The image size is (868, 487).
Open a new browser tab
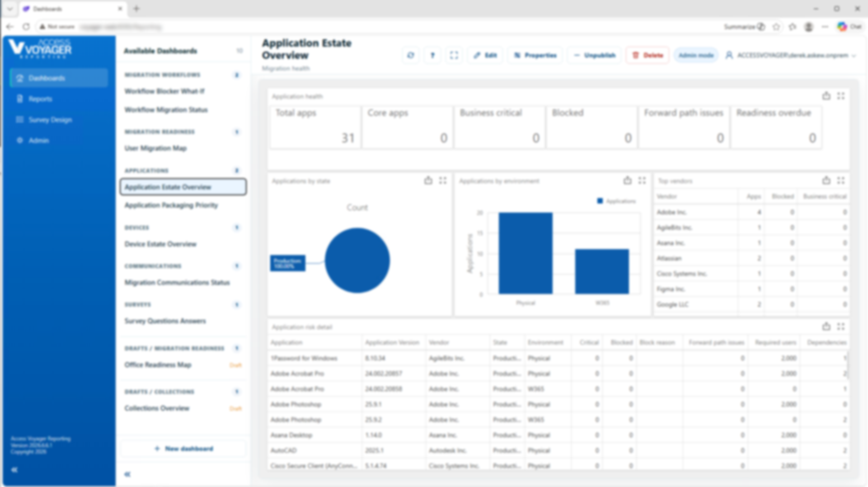(x=136, y=9)
